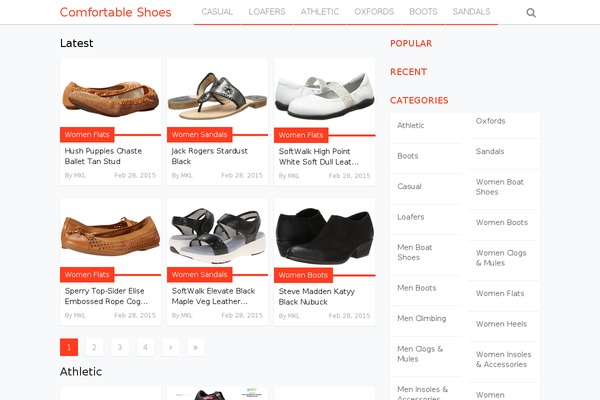Open Men Clogs & Mules category

pos(420,354)
